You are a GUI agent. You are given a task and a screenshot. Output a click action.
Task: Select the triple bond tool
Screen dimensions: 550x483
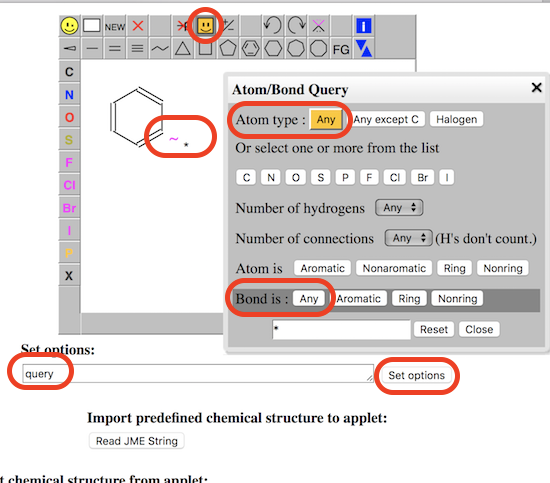(x=138, y=48)
